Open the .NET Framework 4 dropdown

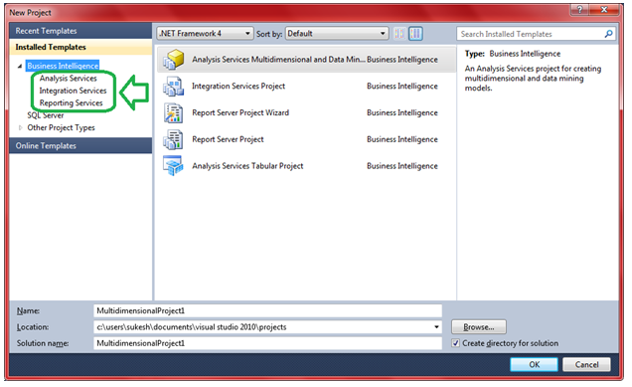tap(205, 33)
